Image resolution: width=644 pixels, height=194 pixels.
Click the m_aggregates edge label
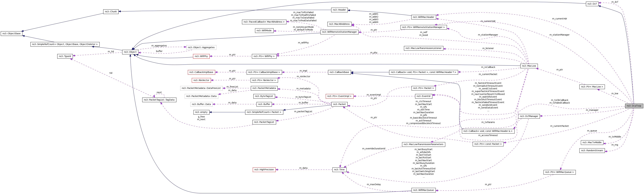click(x=159, y=46)
